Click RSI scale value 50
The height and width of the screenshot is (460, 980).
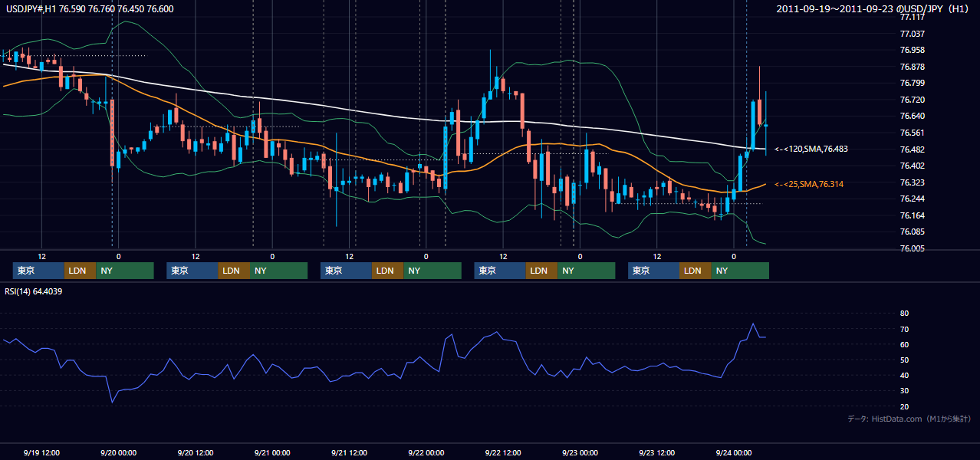pyautogui.click(x=904, y=360)
